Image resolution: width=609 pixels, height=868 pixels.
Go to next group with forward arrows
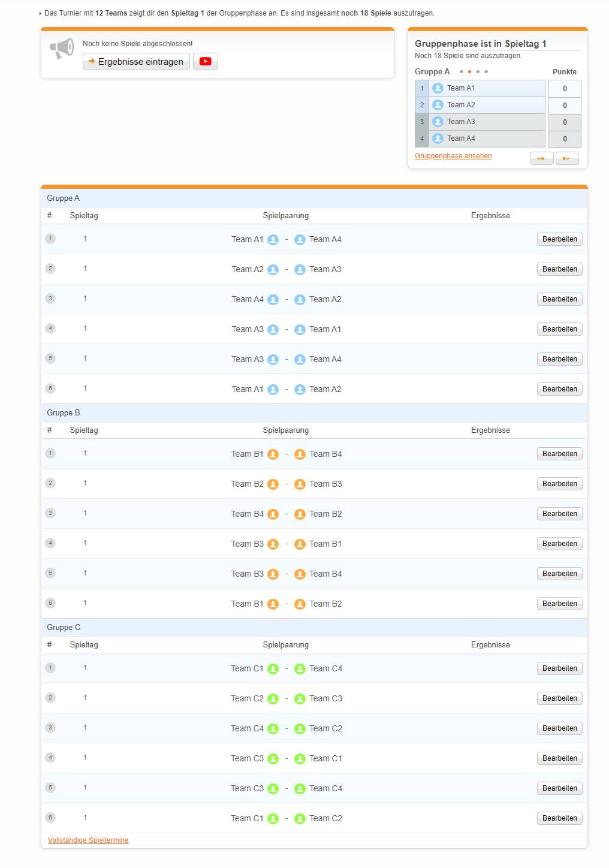pos(566,158)
